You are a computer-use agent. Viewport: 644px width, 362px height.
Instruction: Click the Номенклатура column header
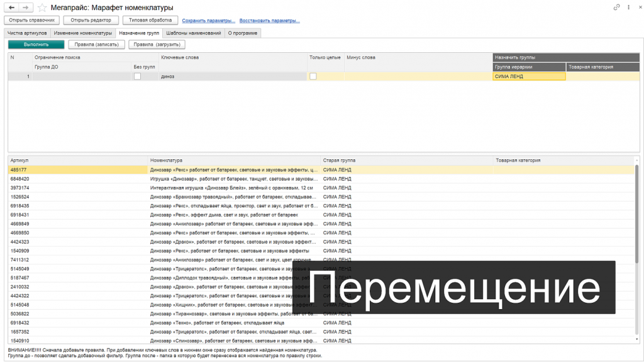coord(234,161)
